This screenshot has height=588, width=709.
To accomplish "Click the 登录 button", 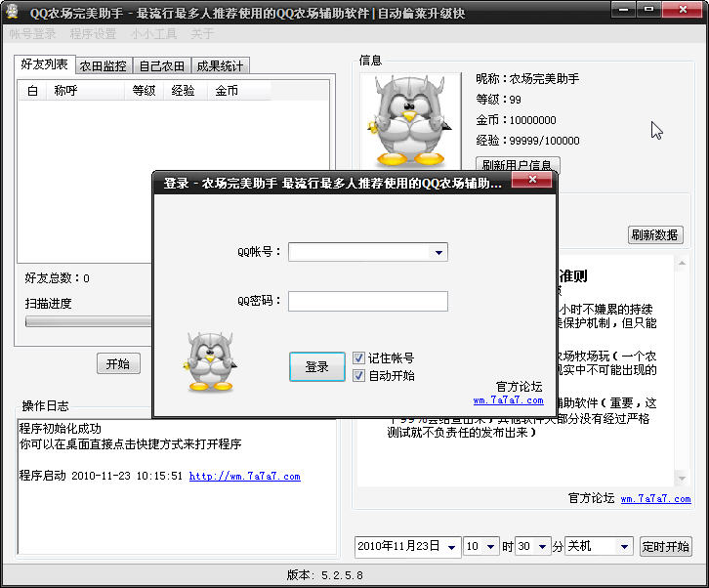I will pyautogui.click(x=317, y=367).
